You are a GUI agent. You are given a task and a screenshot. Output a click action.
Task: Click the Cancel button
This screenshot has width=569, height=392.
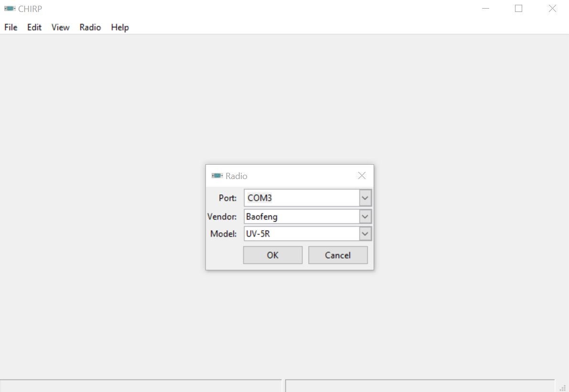pos(338,255)
